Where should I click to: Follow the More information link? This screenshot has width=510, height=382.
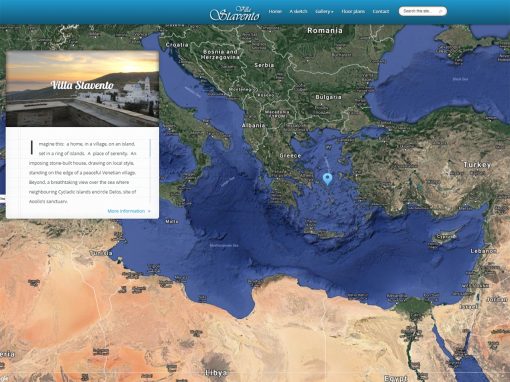click(x=129, y=211)
